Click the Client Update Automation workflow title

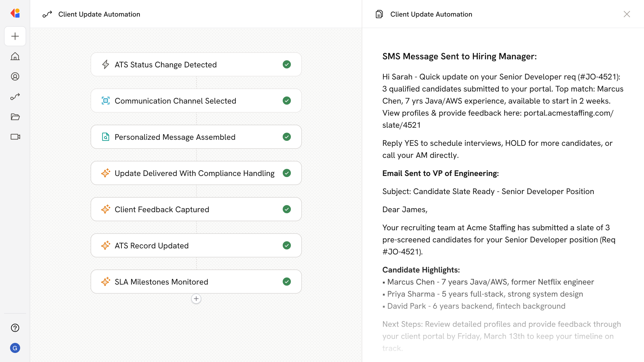[99, 14]
